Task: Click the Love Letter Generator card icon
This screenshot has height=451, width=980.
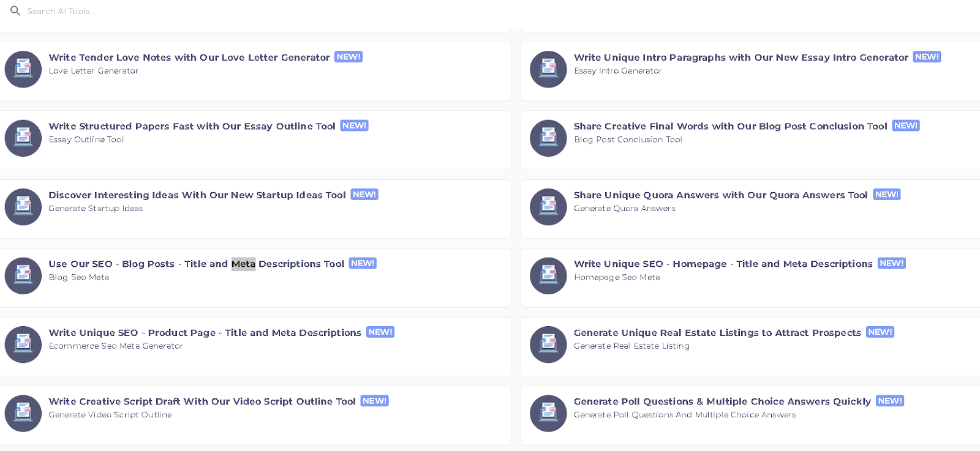Action: click(x=23, y=69)
